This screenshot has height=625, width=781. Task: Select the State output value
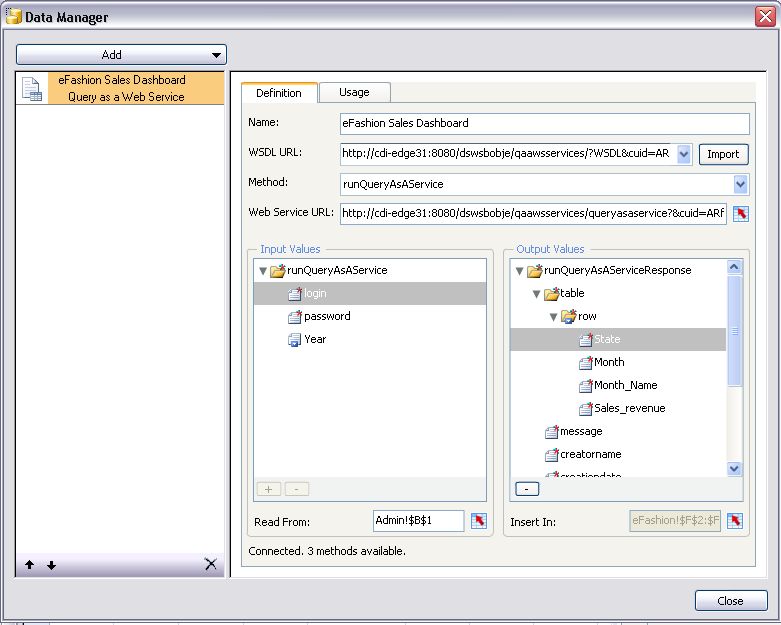point(618,340)
